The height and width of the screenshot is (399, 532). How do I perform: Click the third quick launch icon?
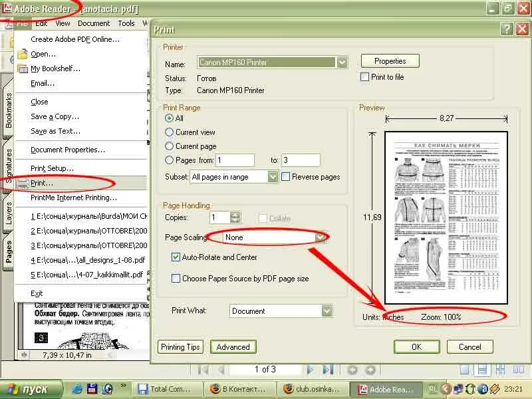tap(107, 389)
